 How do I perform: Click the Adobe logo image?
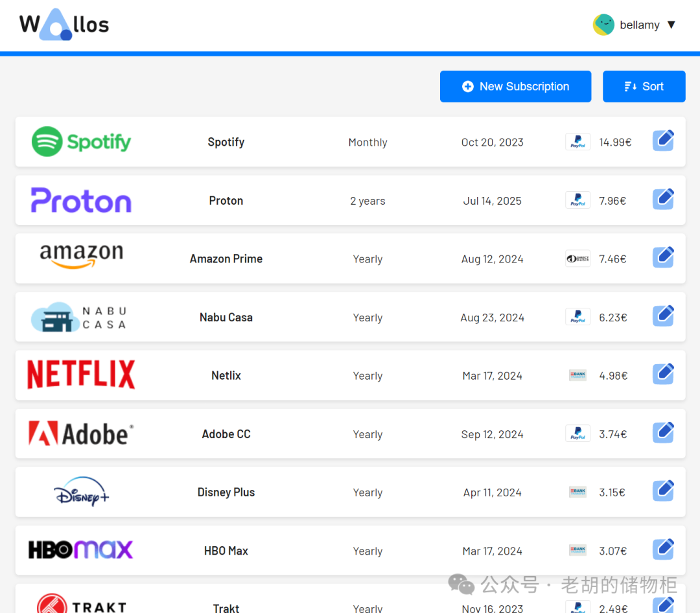click(81, 434)
